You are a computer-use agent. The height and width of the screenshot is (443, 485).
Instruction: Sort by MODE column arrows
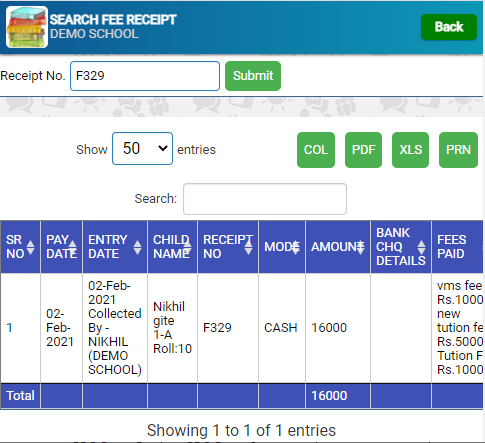tap(295, 247)
